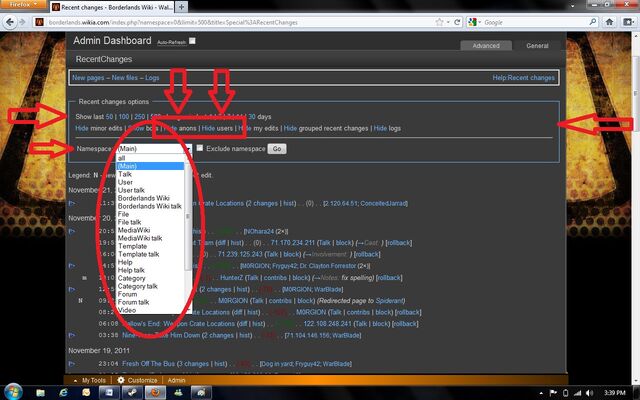Screen dimensions: 640x400
Task: Expand My Tools menu in bottom toolbar
Action: pyautogui.click(x=90, y=380)
